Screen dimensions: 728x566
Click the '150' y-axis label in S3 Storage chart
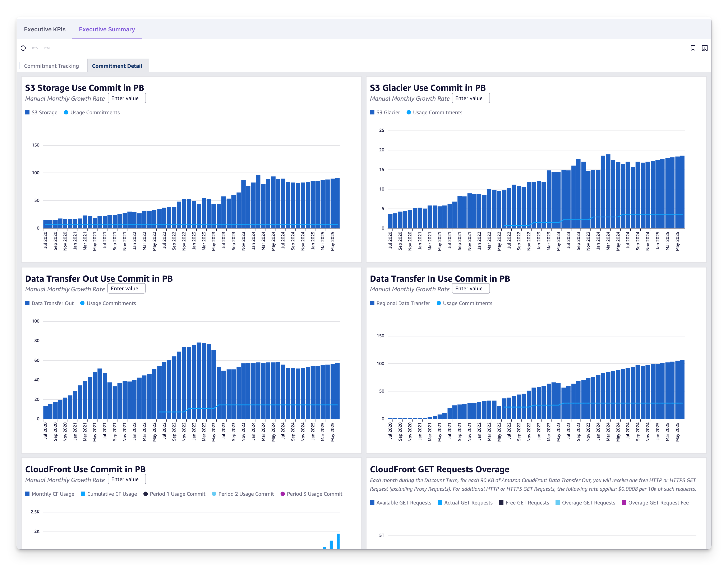pyautogui.click(x=36, y=145)
